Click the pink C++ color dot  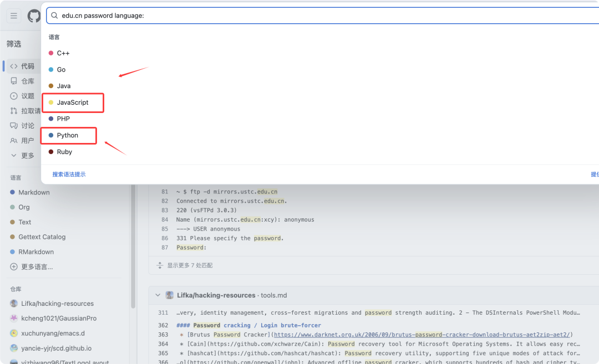(x=51, y=53)
